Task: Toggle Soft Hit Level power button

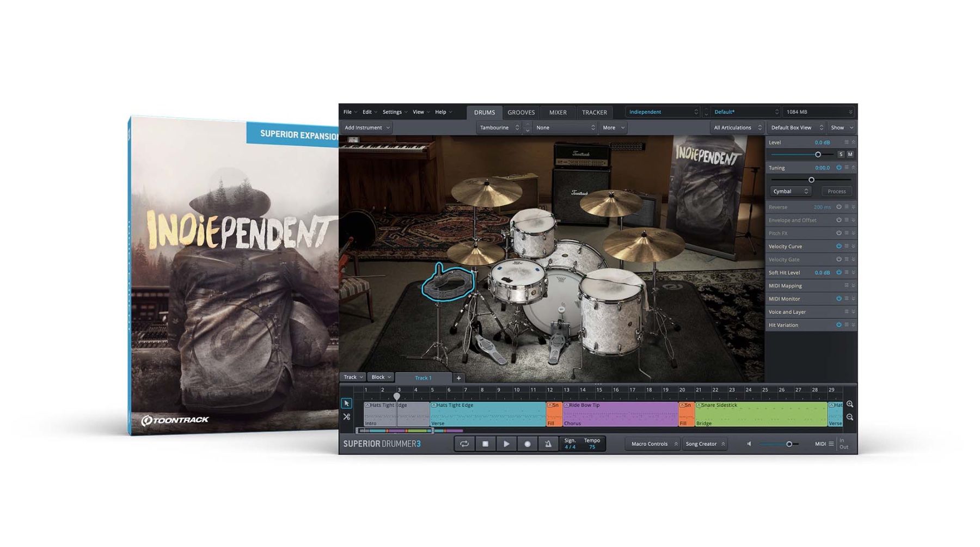Action: click(838, 272)
